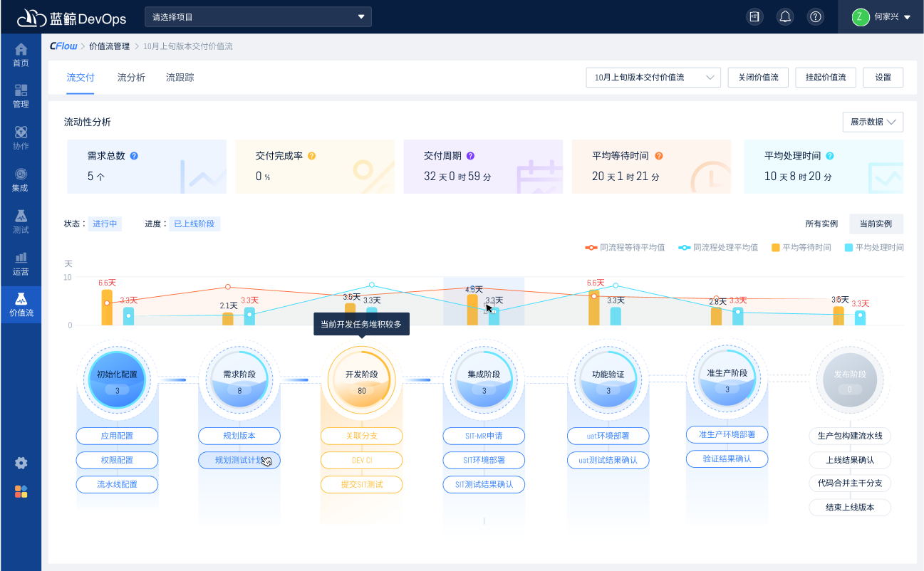Click the notification bell icon
This screenshot has height=571, width=924.
tap(785, 16)
